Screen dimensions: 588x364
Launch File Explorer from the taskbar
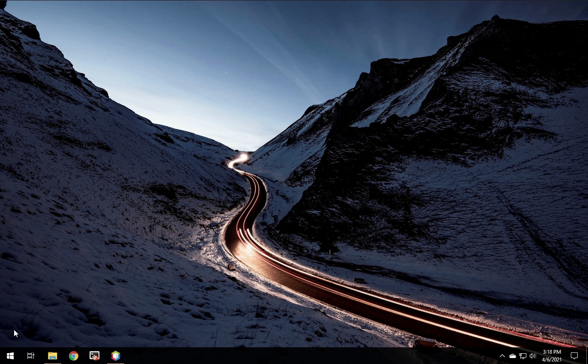click(x=52, y=356)
